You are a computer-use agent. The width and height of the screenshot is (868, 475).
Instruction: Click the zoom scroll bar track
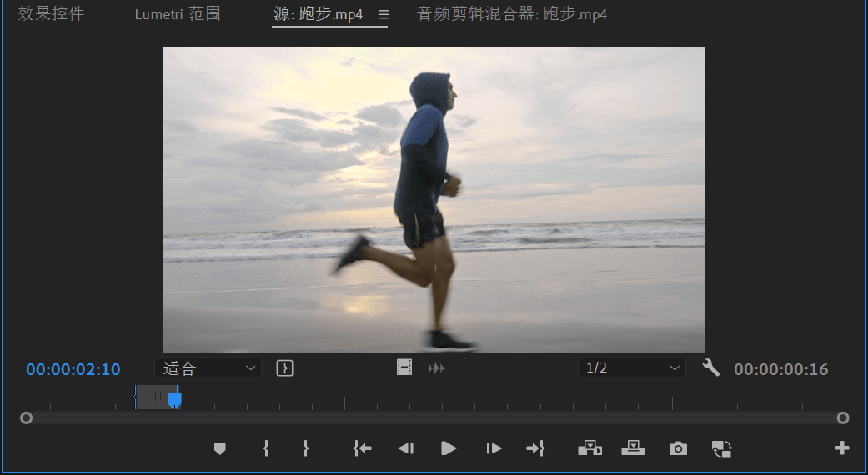click(x=434, y=418)
